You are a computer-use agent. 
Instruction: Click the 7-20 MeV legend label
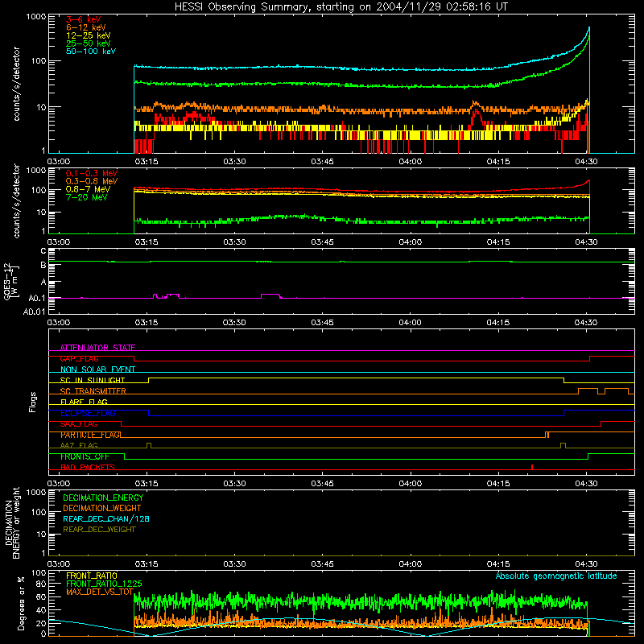click(x=87, y=197)
